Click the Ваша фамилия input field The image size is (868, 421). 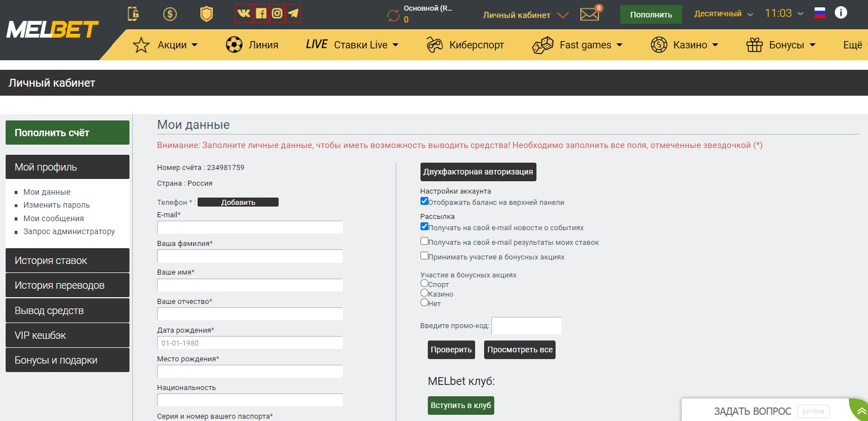[250, 256]
